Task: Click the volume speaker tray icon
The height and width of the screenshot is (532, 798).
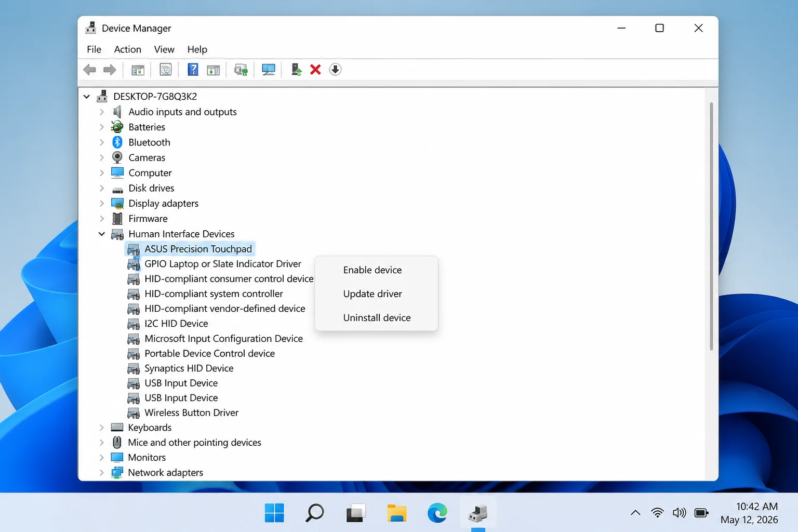Action: tap(679, 513)
